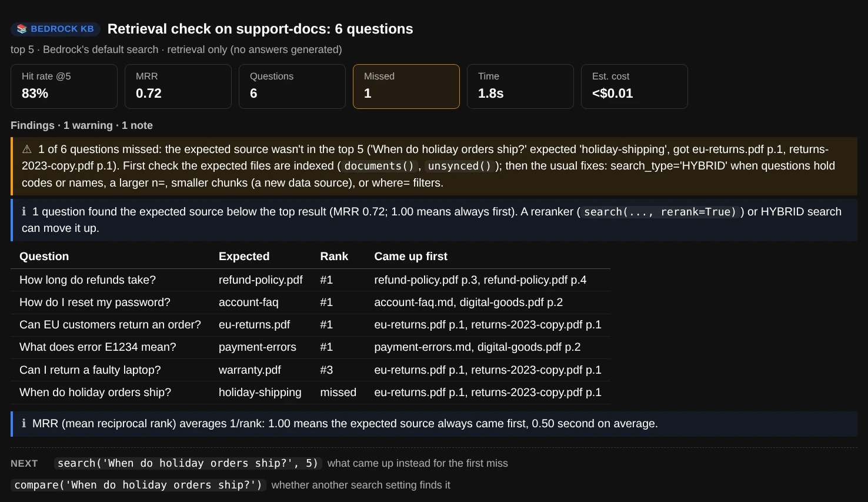Click the 'Findings · 1 warning · 1 note' heading
The image size is (868, 502).
coord(82,125)
